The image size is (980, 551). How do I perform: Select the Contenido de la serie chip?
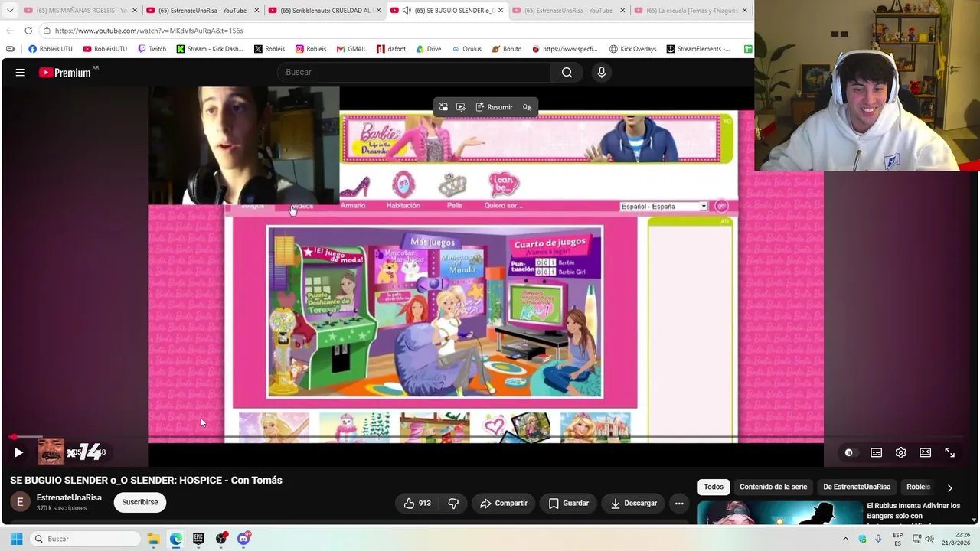coord(773,487)
